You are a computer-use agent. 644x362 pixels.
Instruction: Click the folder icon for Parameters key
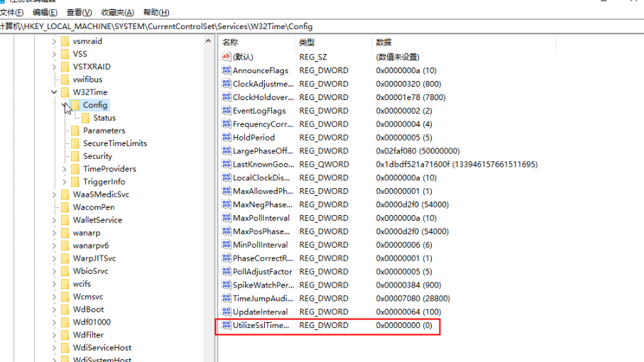coord(75,131)
